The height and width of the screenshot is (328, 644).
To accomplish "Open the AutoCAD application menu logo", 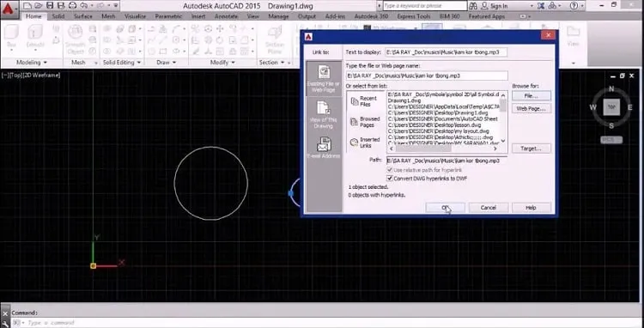I will [x=9, y=9].
